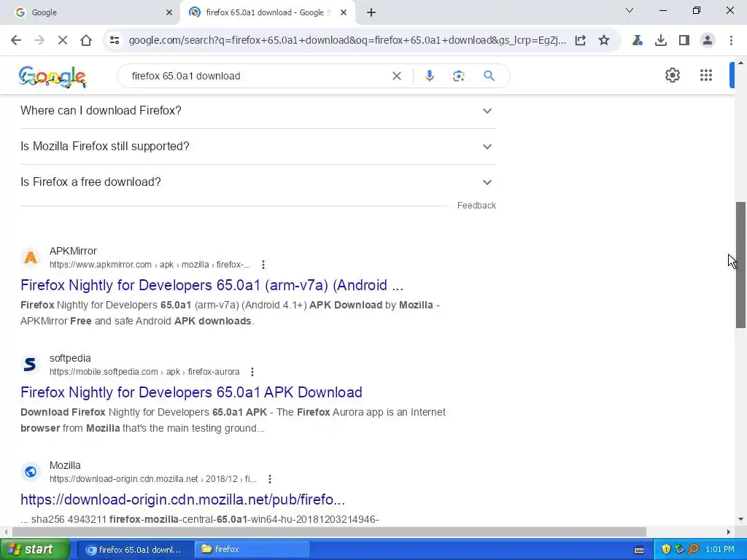Screen dimensions: 747x560
Task: Clear the Google search box text
Action: 396,76
